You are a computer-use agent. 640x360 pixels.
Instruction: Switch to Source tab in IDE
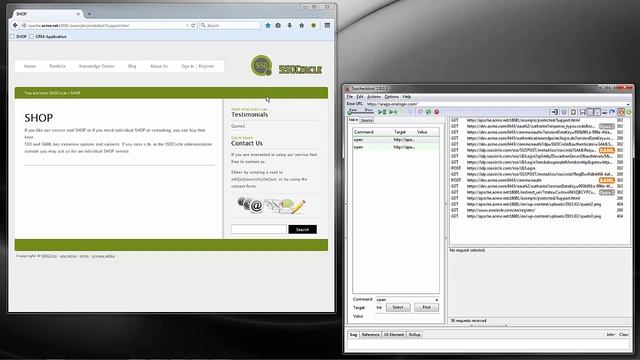[367, 120]
